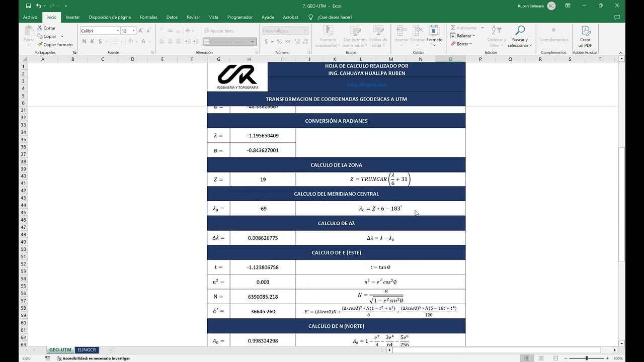The height and width of the screenshot is (362, 644).
Task: Toggle underline formatting (S)
Action: coord(100,42)
